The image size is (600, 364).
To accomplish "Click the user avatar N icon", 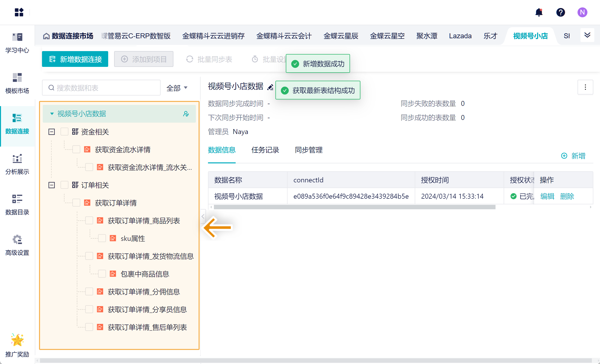I will click(582, 12).
